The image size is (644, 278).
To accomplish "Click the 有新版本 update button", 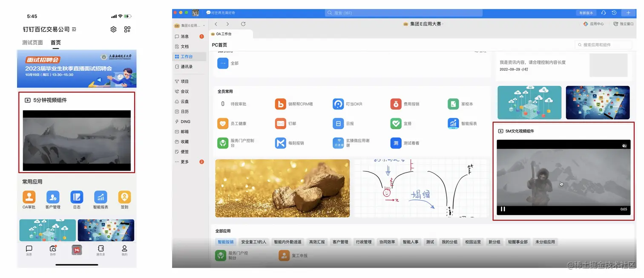I will pos(586,13).
